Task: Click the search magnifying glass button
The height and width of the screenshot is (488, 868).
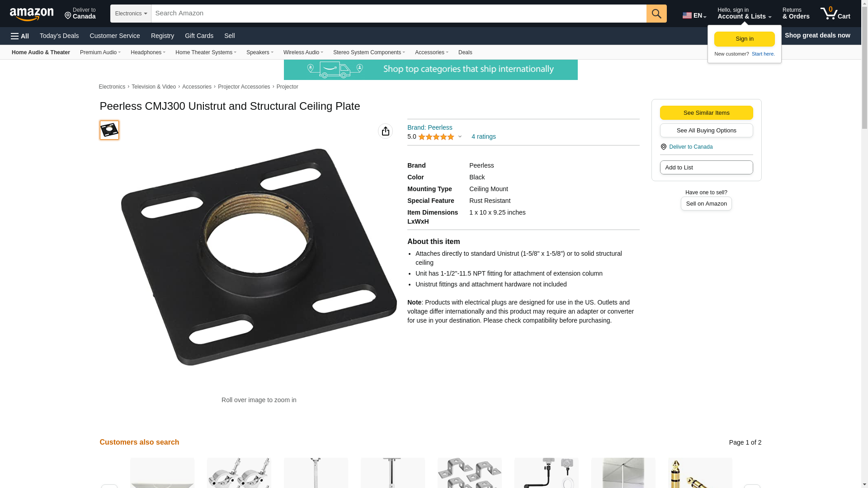Action: [656, 14]
